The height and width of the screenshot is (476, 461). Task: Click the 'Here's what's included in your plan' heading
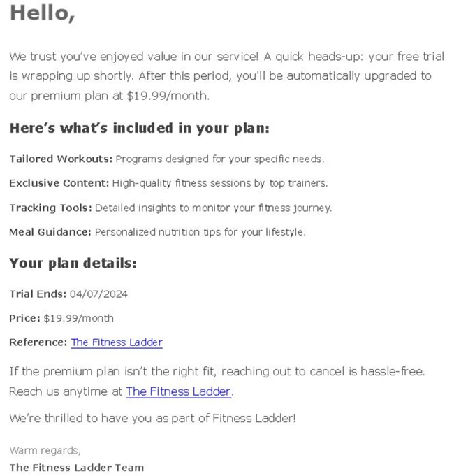139,129
